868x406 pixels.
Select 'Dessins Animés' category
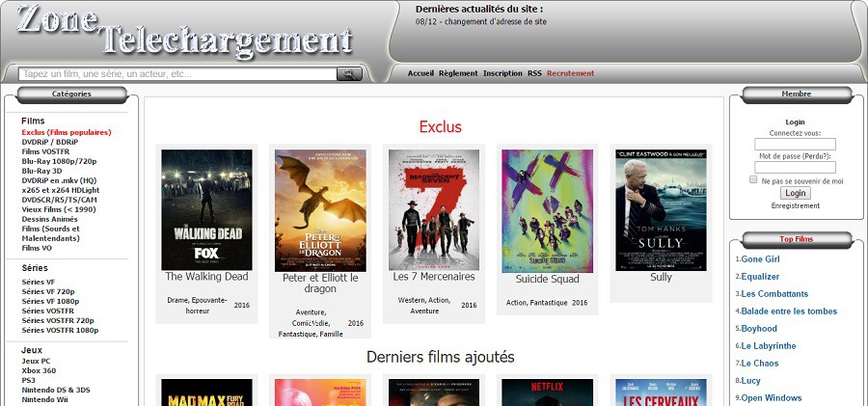50,219
